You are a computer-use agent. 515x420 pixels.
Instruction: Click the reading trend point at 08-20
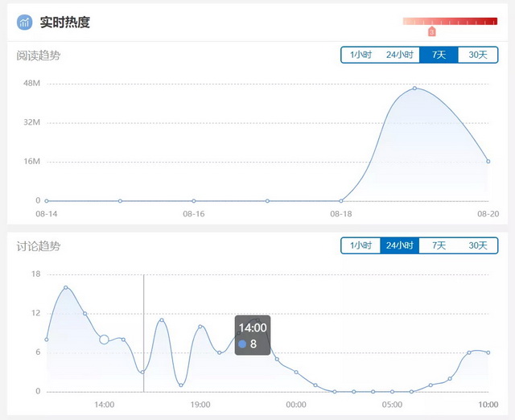[488, 161]
